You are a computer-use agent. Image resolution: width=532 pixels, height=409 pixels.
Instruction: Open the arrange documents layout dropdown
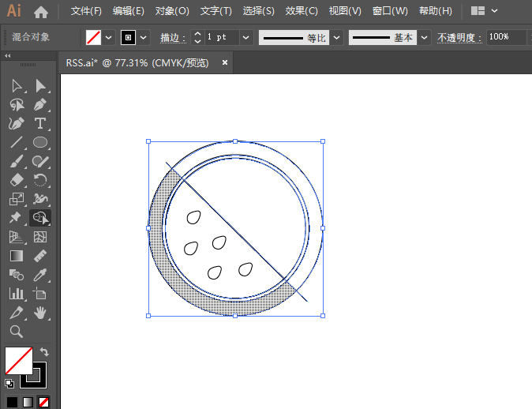484,11
